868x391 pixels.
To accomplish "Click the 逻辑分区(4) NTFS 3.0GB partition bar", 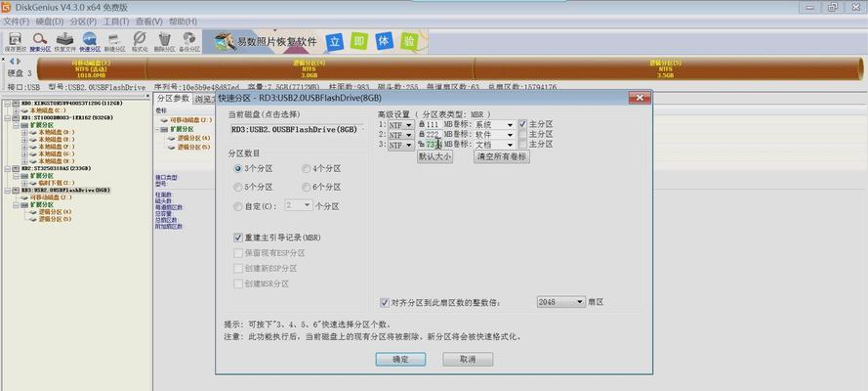I will coord(309,68).
